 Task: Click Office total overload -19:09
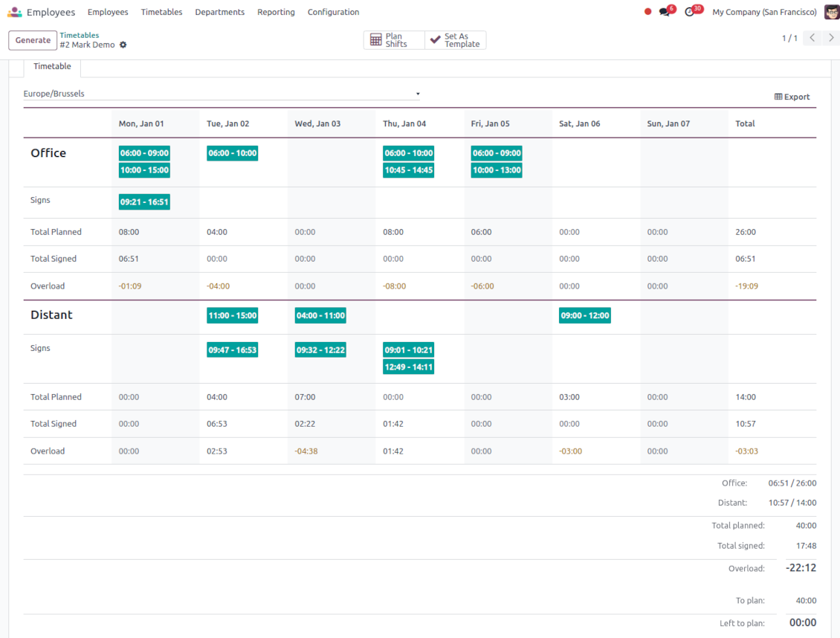coord(747,286)
